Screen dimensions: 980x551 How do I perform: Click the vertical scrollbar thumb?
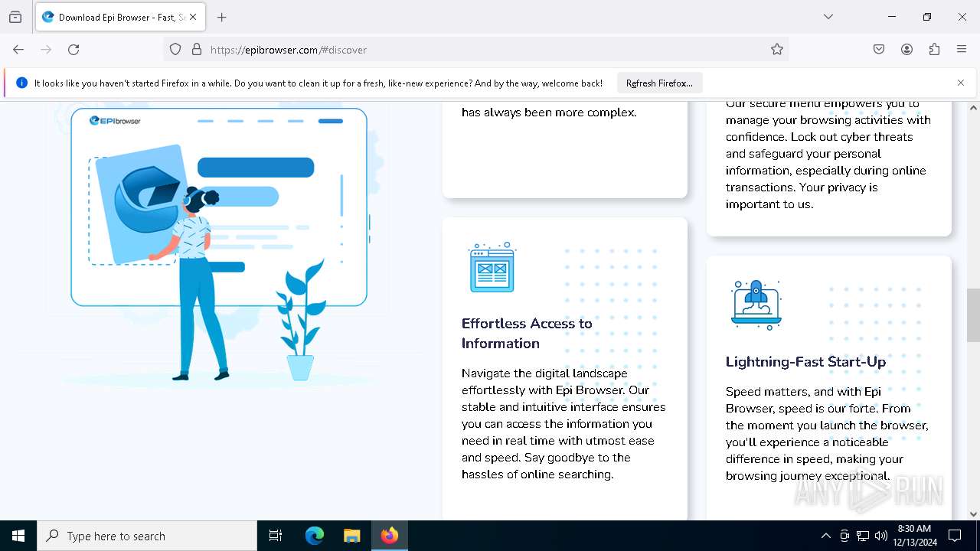[x=973, y=315]
